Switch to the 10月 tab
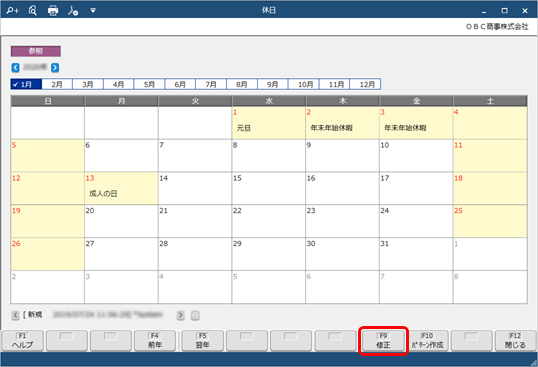Image resolution: width=538 pixels, height=367 pixels. pos(304,84)
